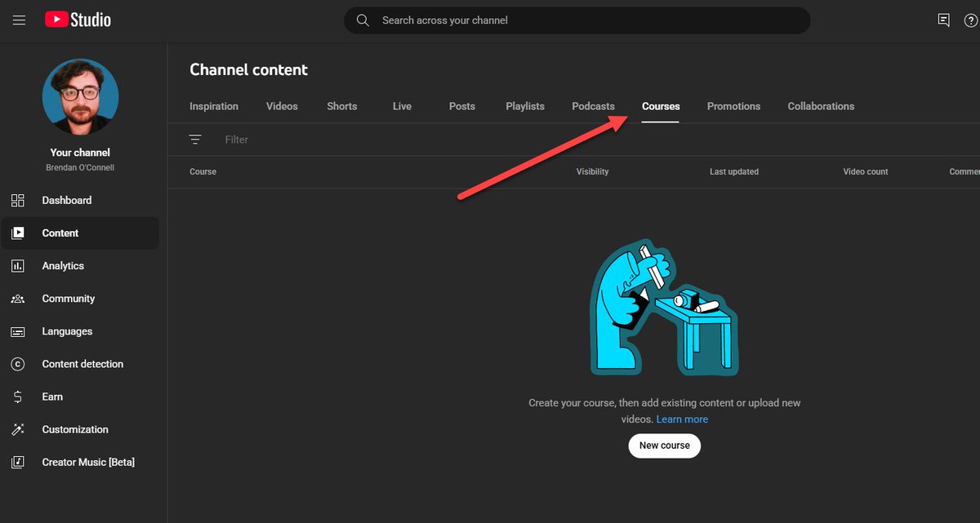
Task: Switch to the Promotions tab
Action: pyautogui.click(x=733, y=106)
